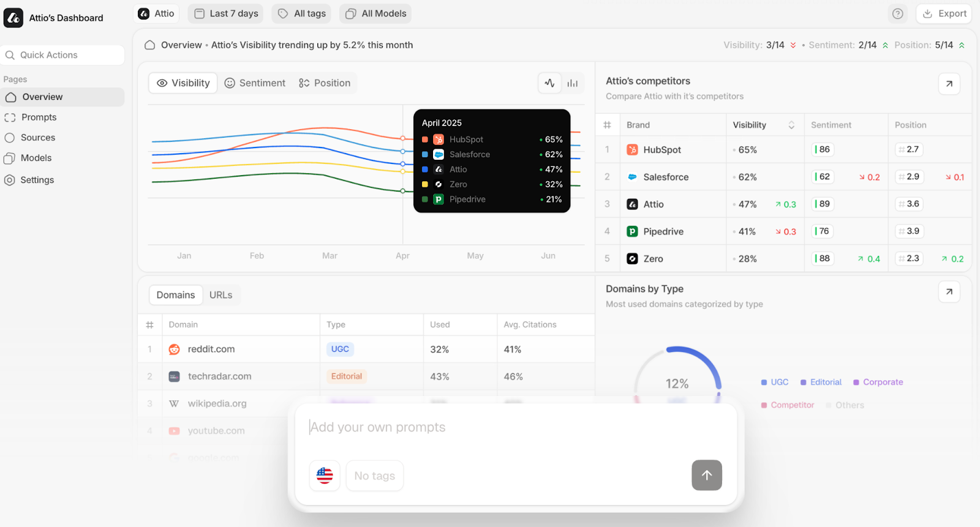Go to Prompts page in sidebar
980x527 pixels.
click(x=39, y=118)
